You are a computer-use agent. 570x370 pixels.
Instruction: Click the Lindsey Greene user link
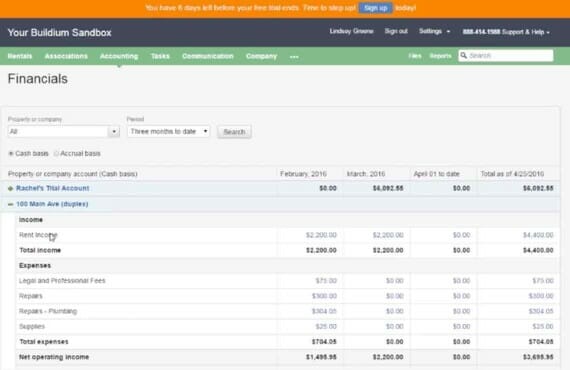[352, 31]
